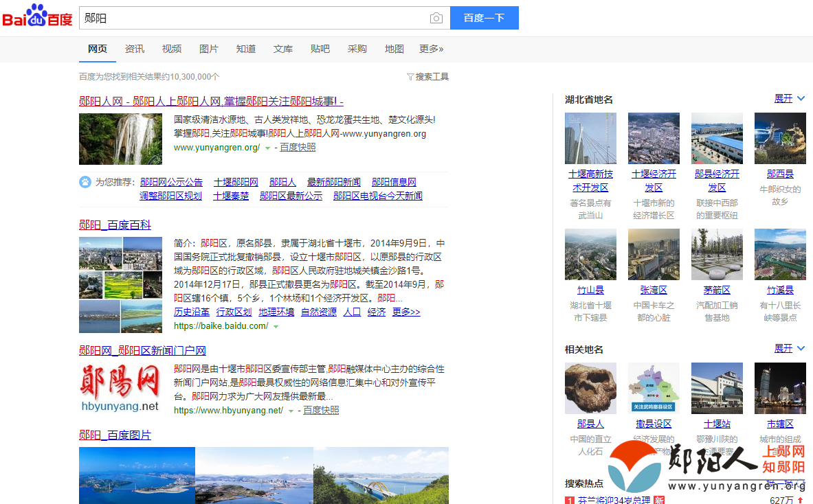
Task: Click the 郧阳网 logo thumbnail
Action: point(120,388)
